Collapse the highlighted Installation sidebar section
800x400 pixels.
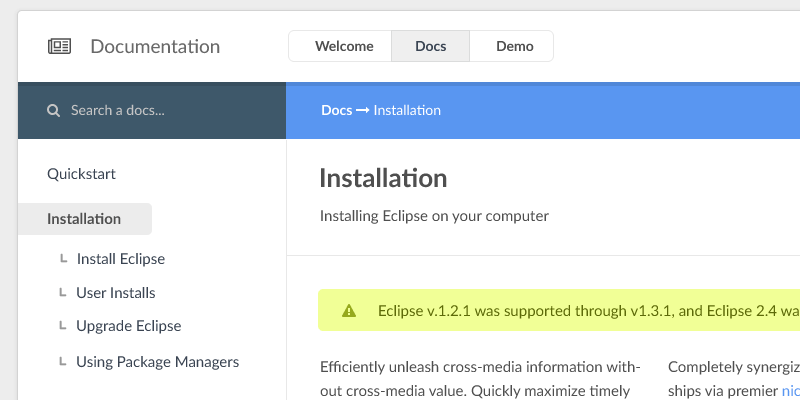85,219
